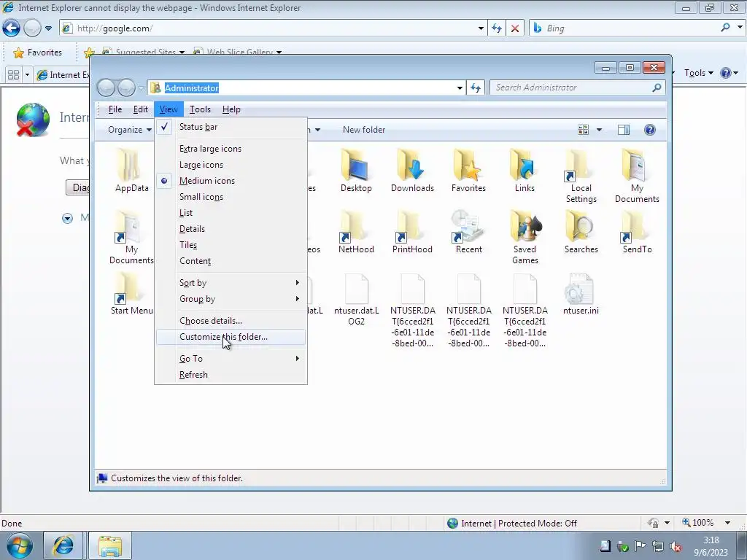Click the IE Quick Tabs icon
Viewport: 747px width, 560px height.
(x=13, y=75)
